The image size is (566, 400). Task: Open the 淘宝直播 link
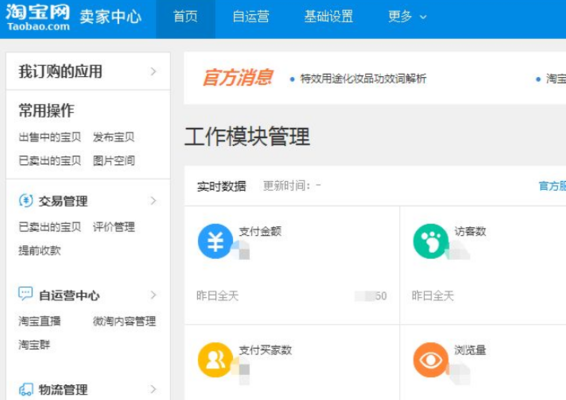click(x=40, y=321)
